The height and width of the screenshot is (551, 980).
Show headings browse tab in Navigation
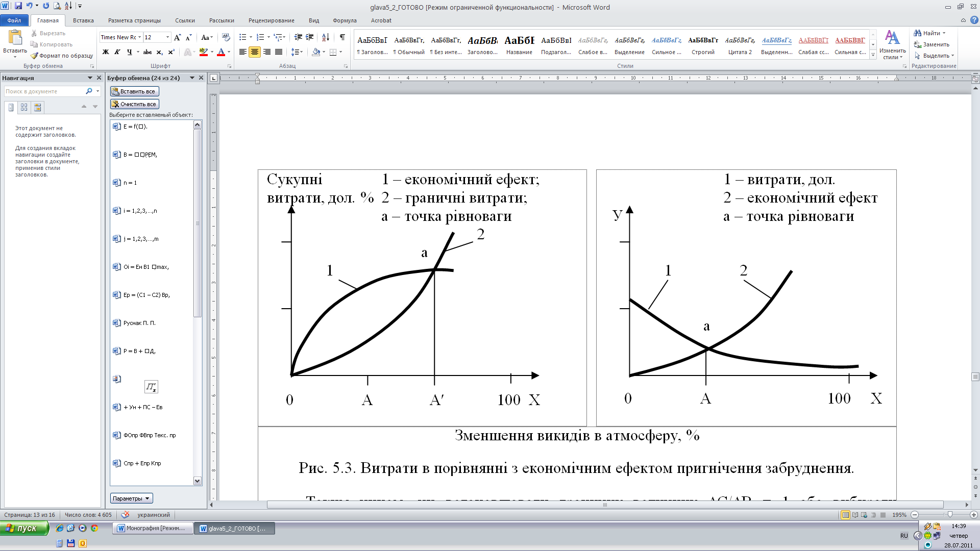11,107
